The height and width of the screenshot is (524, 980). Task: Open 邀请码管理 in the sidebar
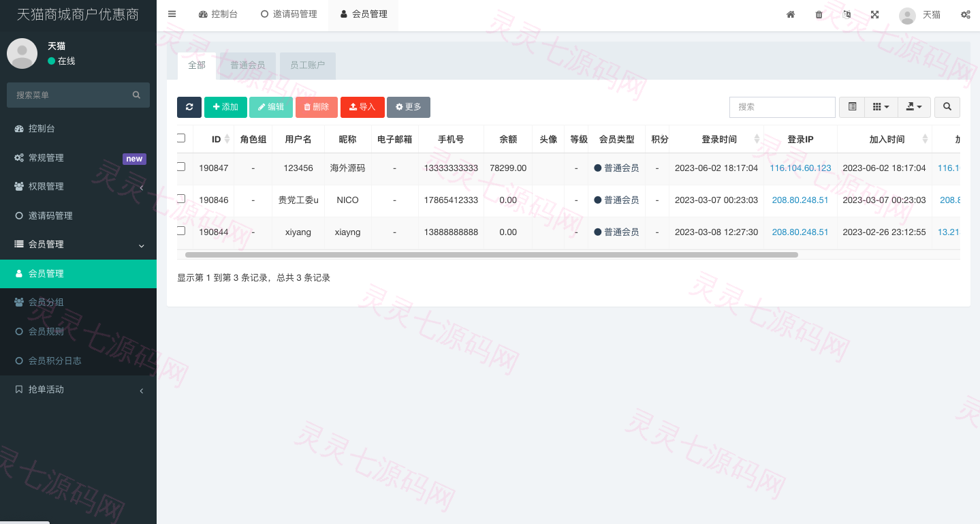(x=78, y=215)
